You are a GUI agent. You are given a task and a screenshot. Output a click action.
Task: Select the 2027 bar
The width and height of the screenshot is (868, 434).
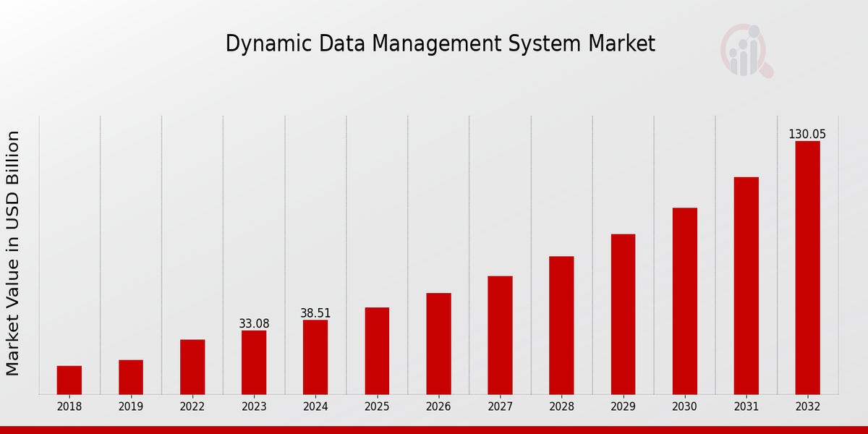(x=500, y=335)
